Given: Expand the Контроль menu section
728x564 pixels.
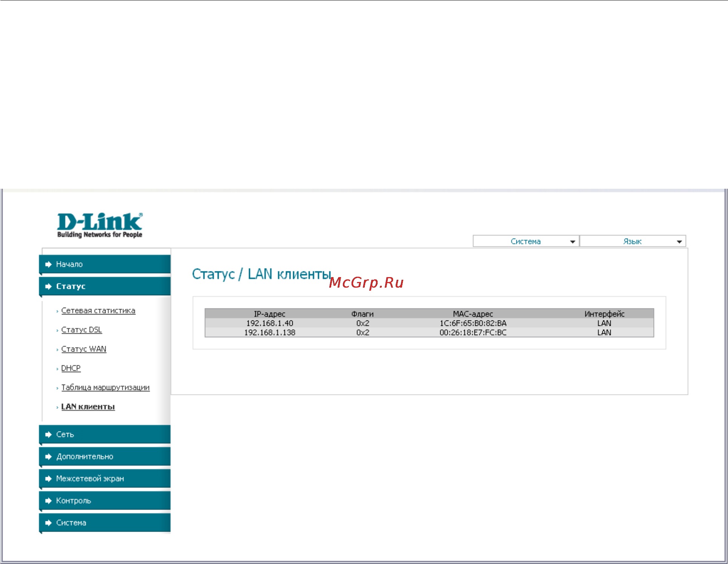Looking at the screenshot, I should (x=105, y=501).
